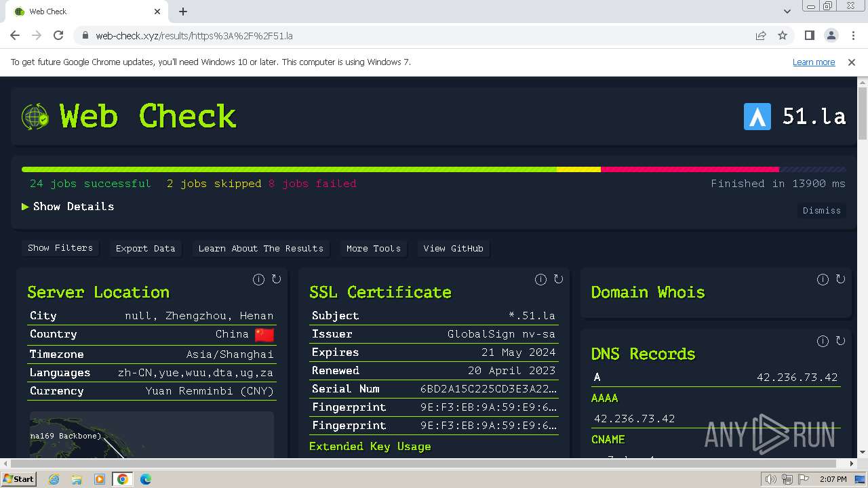Refresh the DNS Records card
This screenshot has width=868, height=488.
pos(840,341)
